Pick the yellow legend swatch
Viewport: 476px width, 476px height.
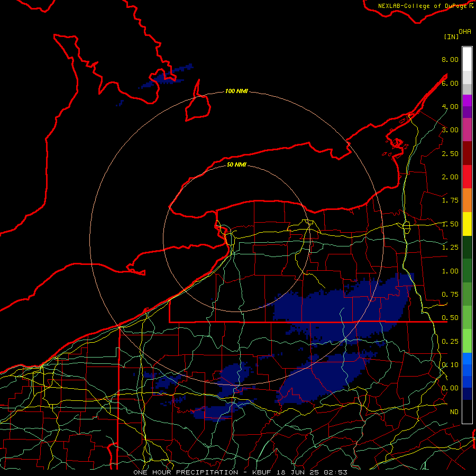467,224
